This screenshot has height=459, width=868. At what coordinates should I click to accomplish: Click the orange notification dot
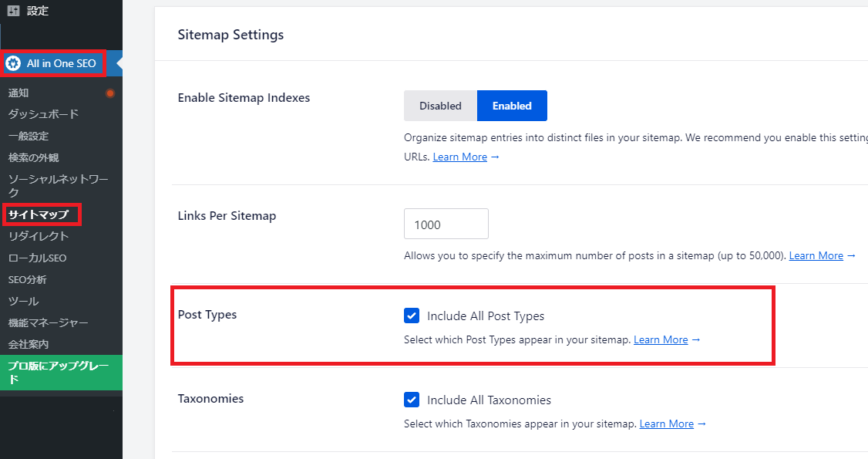(110, 93)
